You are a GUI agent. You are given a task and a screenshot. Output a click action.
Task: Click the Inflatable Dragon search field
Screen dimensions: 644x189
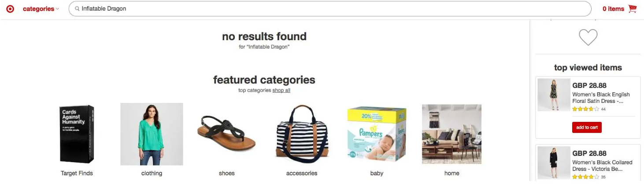(308, 9)
